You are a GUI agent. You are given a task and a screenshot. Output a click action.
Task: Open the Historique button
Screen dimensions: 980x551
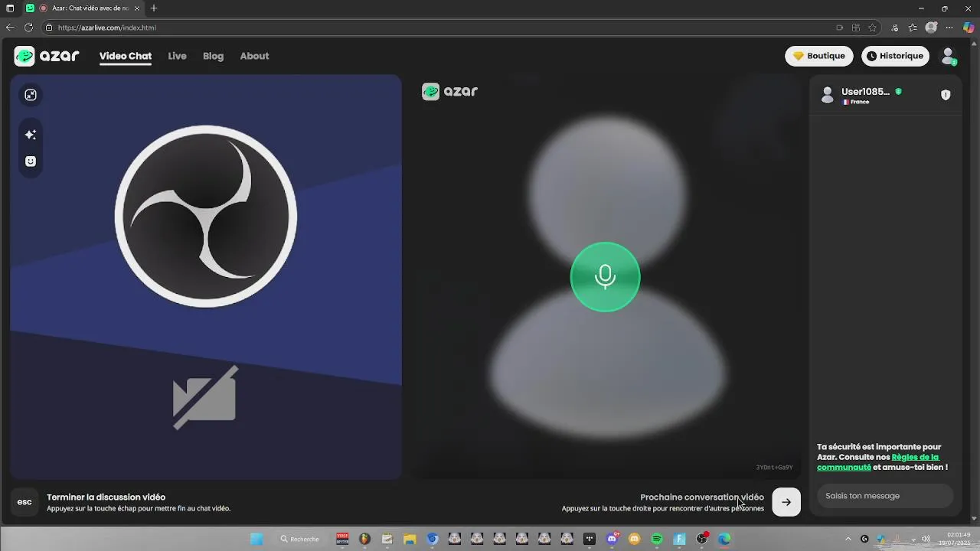click(895, 56)
